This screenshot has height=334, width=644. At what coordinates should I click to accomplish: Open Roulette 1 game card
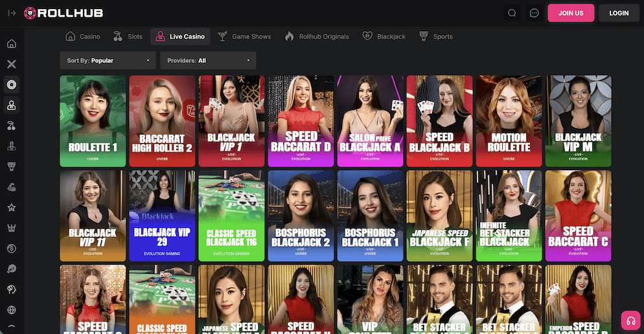click(x=93, y=121)
